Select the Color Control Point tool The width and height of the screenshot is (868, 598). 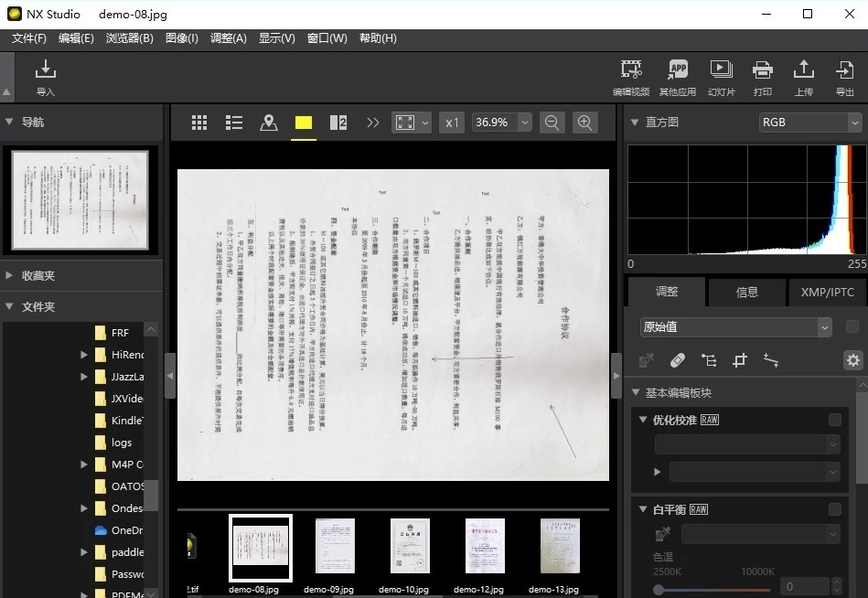pyautogui.click(x=709, y=360)
